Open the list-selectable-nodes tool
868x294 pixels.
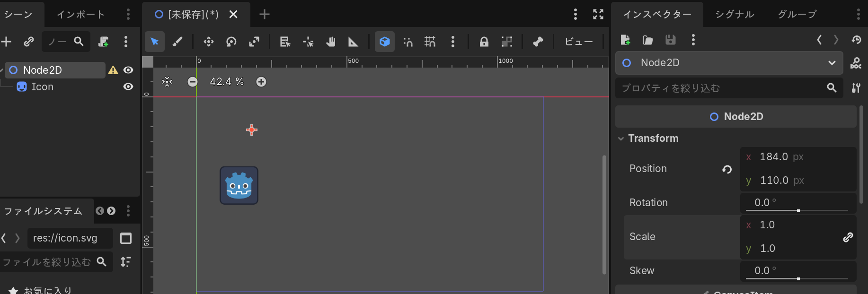(x=285, y=42)
